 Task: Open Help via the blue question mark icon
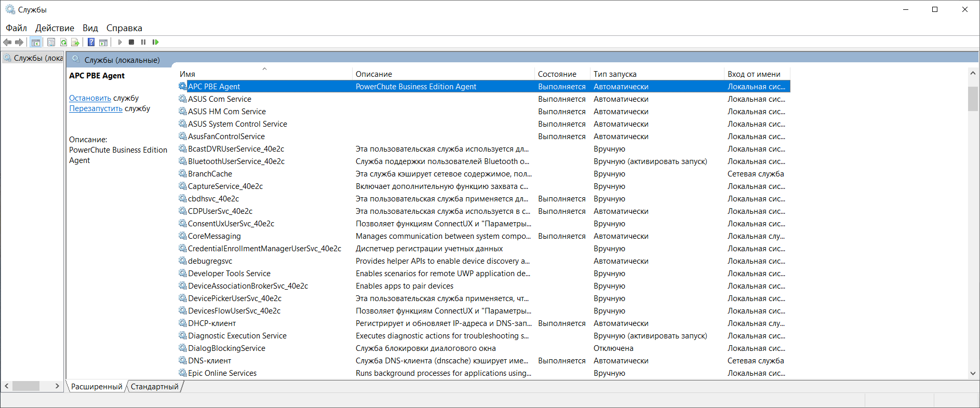tap(91, 42)
